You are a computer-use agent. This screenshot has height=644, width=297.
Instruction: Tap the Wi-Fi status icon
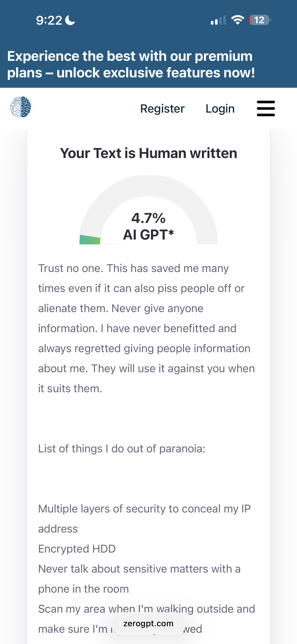coord(238,20)
